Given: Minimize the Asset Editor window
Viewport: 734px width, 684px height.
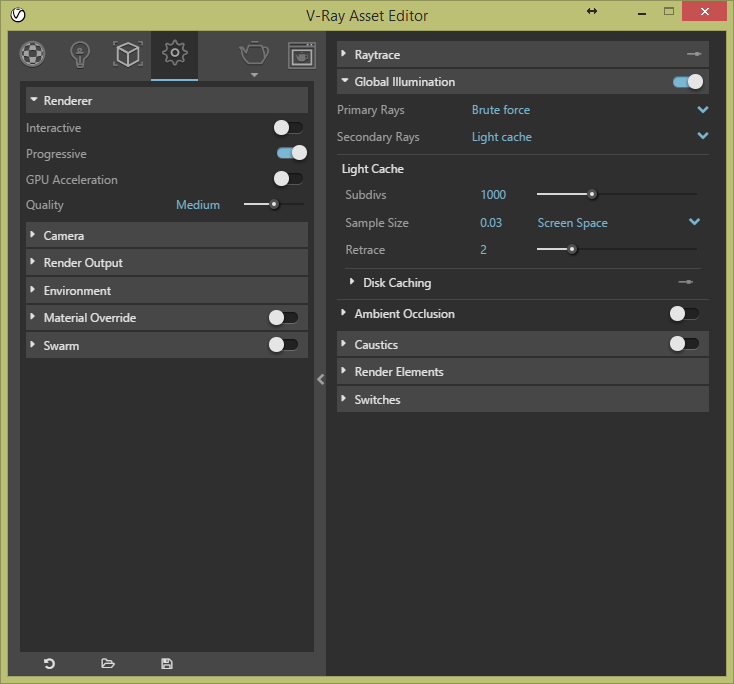Looking at the screenshot, I should 642,14.
